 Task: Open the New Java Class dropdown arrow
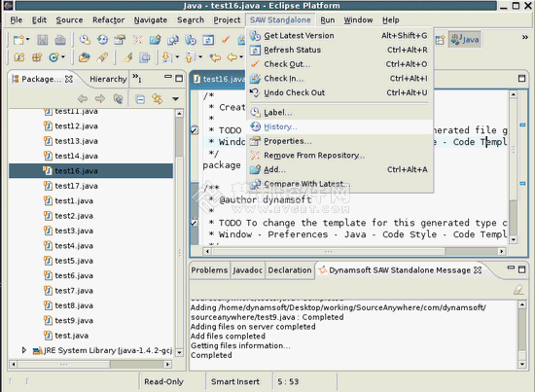tap(63, 57)
